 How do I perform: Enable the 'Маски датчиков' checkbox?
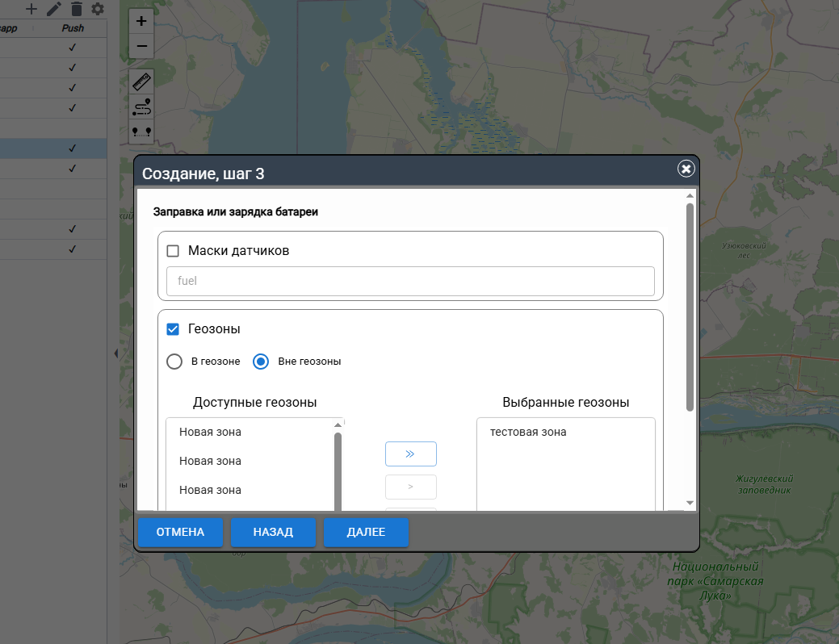173,251
